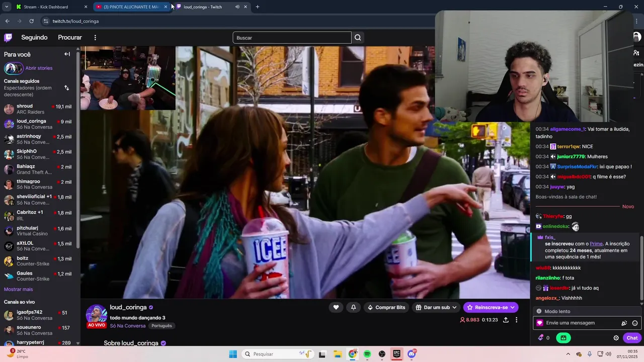Open OBS Studio from the taskbar
The height and width of the screenshot is (362, 644).
382,354
